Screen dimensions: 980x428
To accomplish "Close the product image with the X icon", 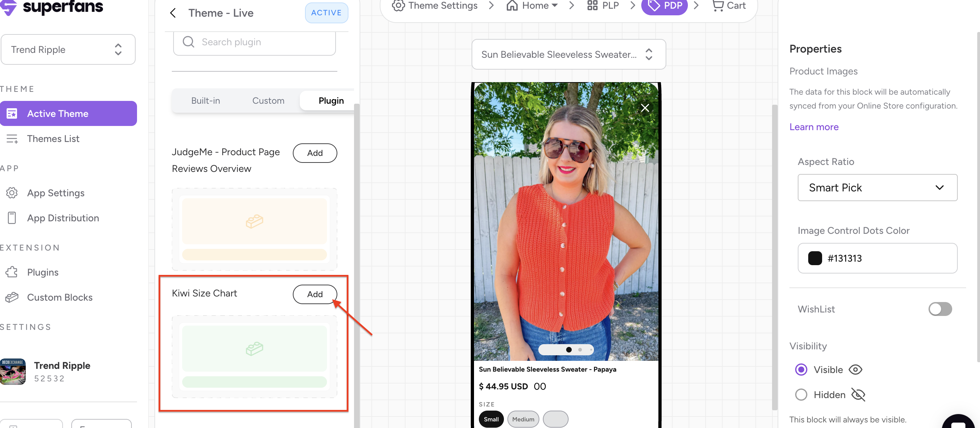I will 644,108.
